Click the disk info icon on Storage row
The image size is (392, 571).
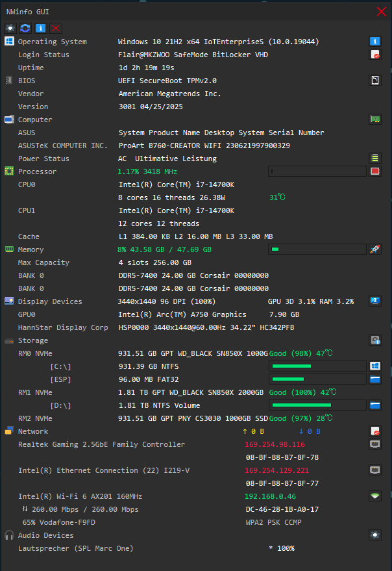(x=375, y=340)
